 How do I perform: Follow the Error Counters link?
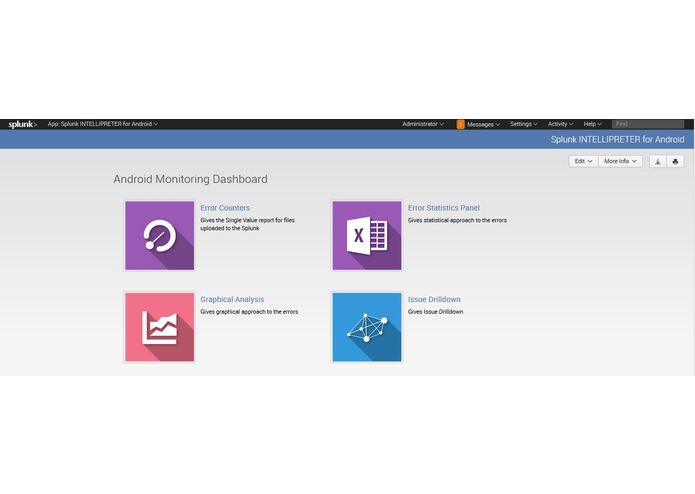pyautogui.click(x=225, y=208)
